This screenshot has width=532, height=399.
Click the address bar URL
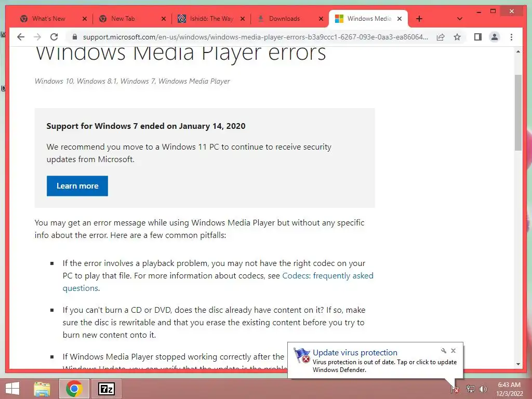[x=255, y=37]
